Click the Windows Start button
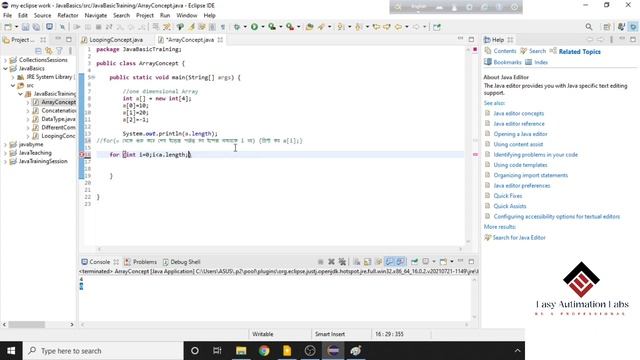This screenshot has height=360, width=640. (11, 351)
